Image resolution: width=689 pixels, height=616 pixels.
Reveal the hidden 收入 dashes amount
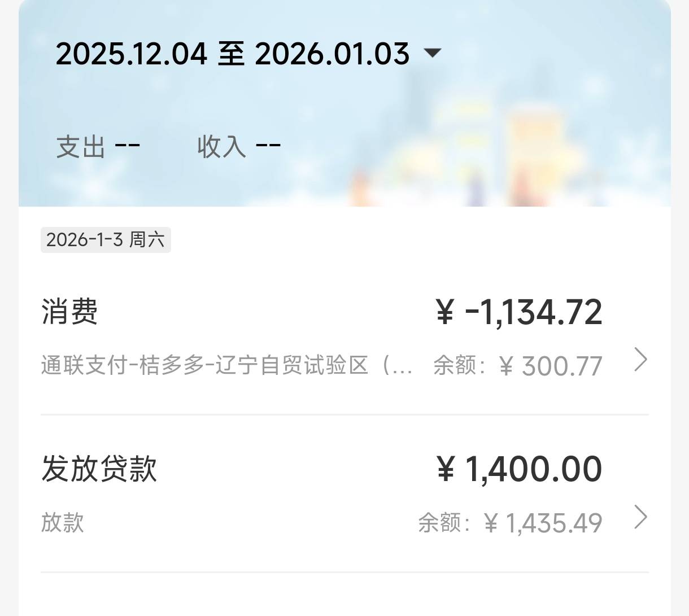click(x=268, y=146)
